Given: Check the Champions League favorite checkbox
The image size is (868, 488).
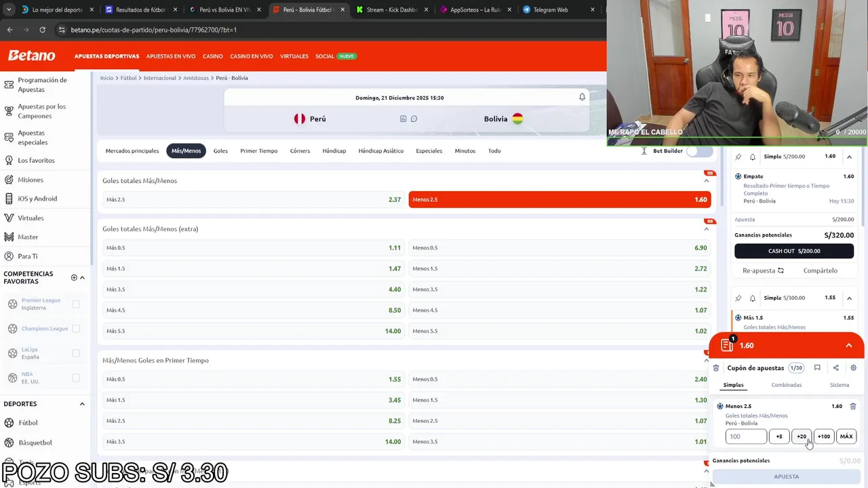Looking at the screenshot, I should [x=76, y=329].
